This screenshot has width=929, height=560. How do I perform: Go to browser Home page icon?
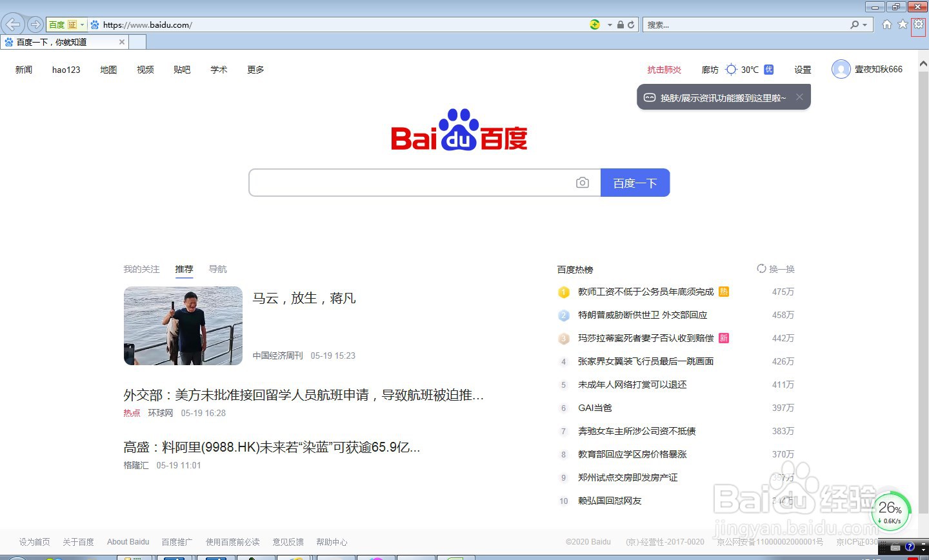(887, 25)
